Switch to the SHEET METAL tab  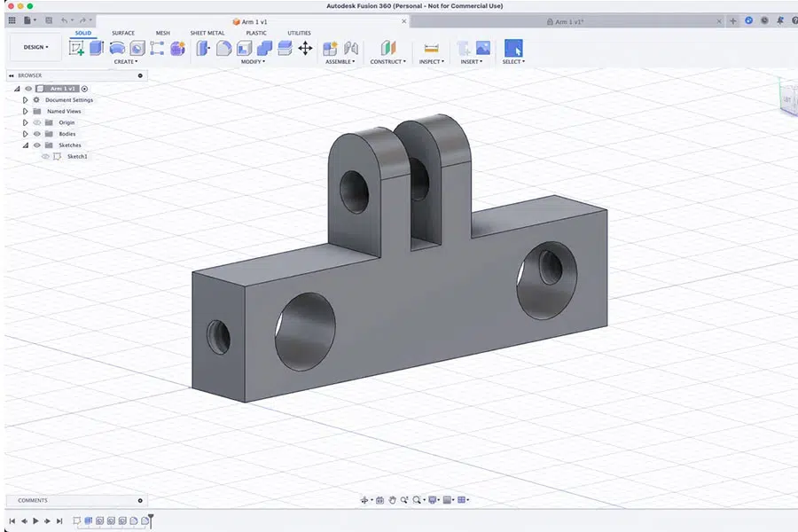pyautogui.click(x=207, y=33)
